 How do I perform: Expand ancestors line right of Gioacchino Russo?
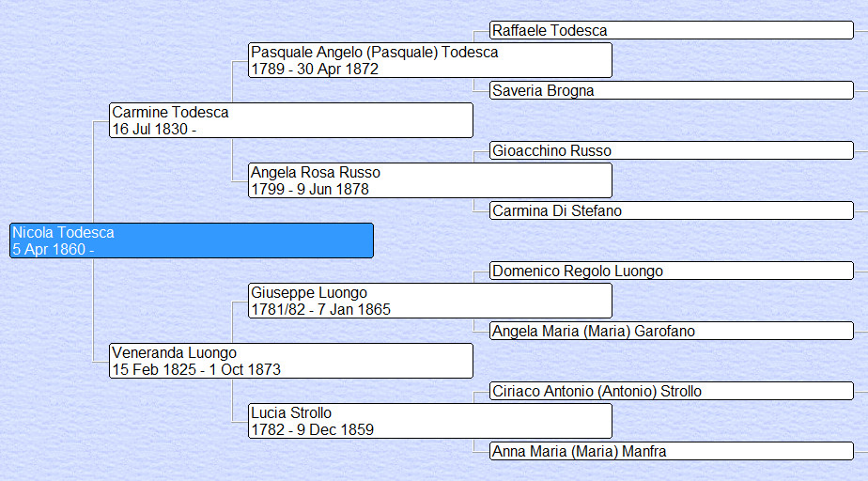860,150
